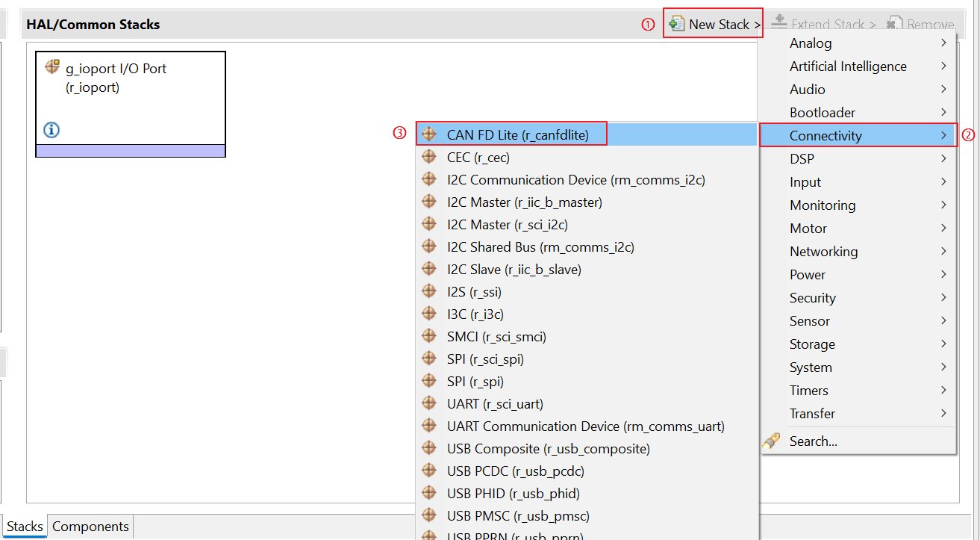
Task: Select the Stacks tab
Action: pos(25,527)
